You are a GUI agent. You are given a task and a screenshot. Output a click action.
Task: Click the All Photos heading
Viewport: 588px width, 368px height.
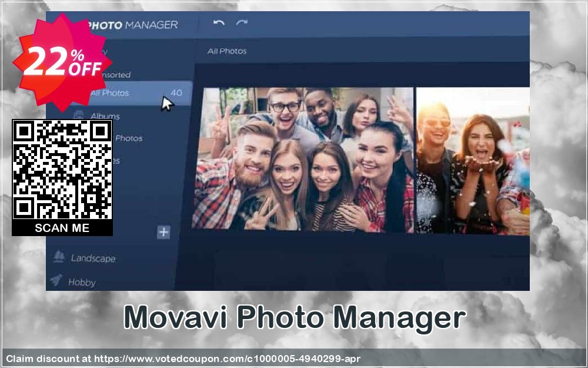tap(227, 51)
